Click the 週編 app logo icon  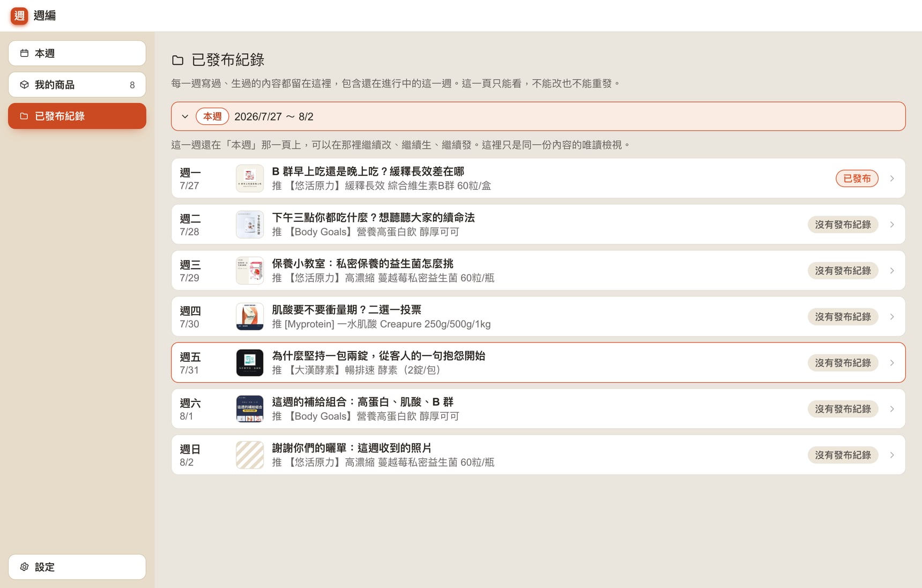19,16
